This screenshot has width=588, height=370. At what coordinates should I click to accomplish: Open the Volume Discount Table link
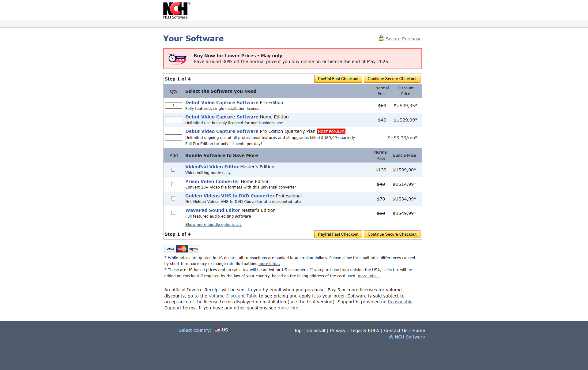[233, 296]
